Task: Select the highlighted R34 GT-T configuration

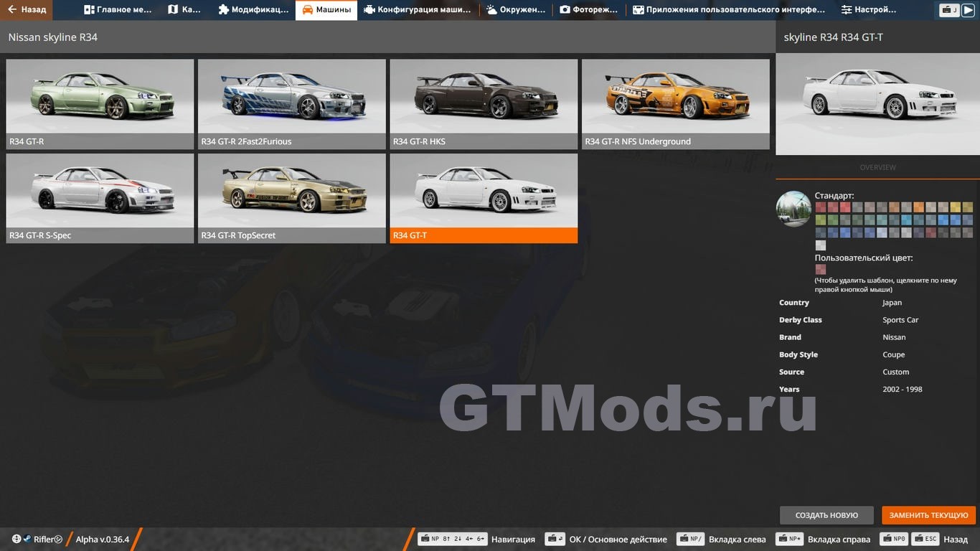Action: 484,198
